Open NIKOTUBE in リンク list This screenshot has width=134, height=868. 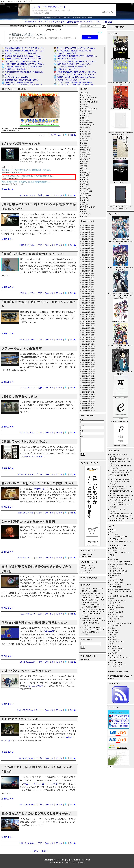[114, 560]
